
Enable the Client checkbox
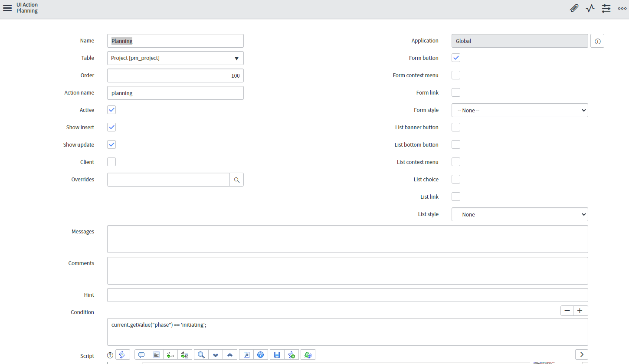pos(111,162)
